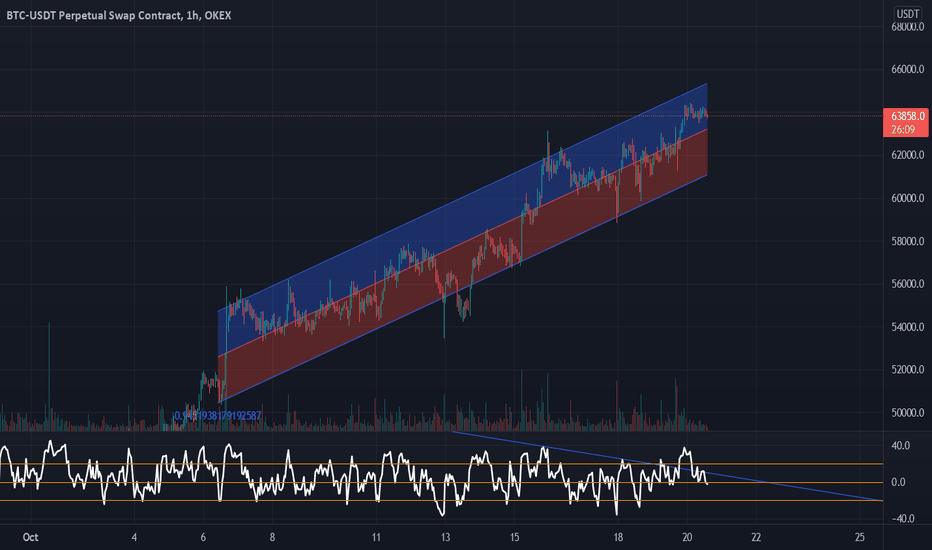Click the blue regression coefficient value label
Image resolution: width=932 pixels, height=550 pixels.
(x=218, y=416)
